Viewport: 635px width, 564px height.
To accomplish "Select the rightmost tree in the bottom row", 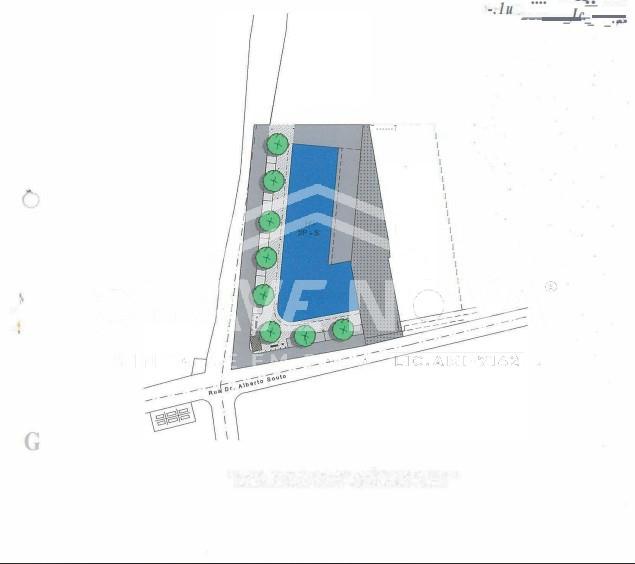I will (342, 328).
